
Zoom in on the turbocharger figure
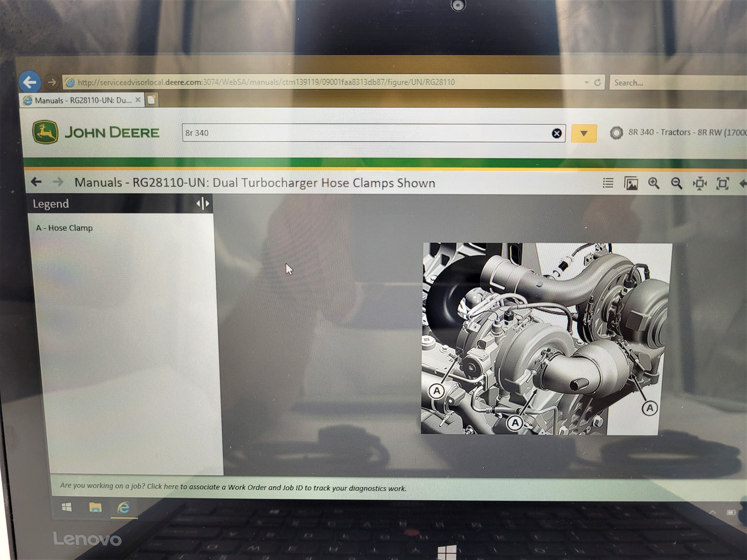coord(653,183)
